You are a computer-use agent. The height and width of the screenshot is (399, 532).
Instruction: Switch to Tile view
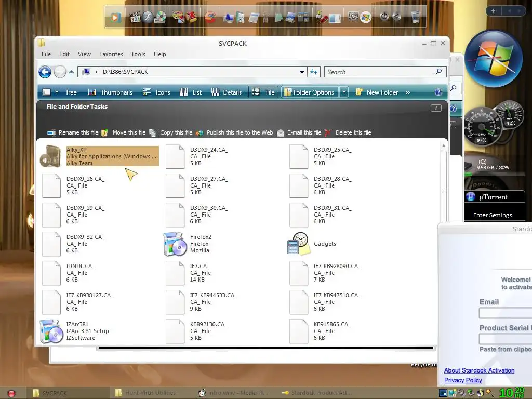[x=263, y=92]
